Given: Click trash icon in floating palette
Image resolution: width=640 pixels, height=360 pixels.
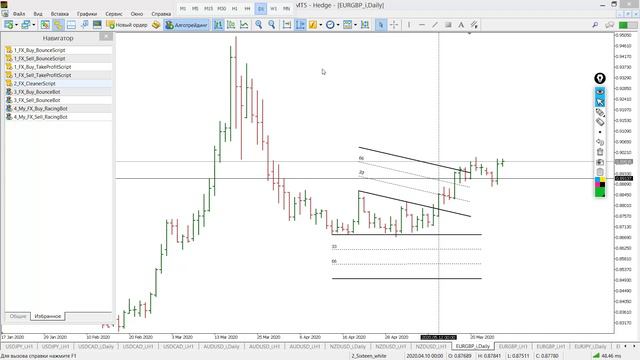Looking at the screenshot, I should pyautogui.click(x=600, y=152).
